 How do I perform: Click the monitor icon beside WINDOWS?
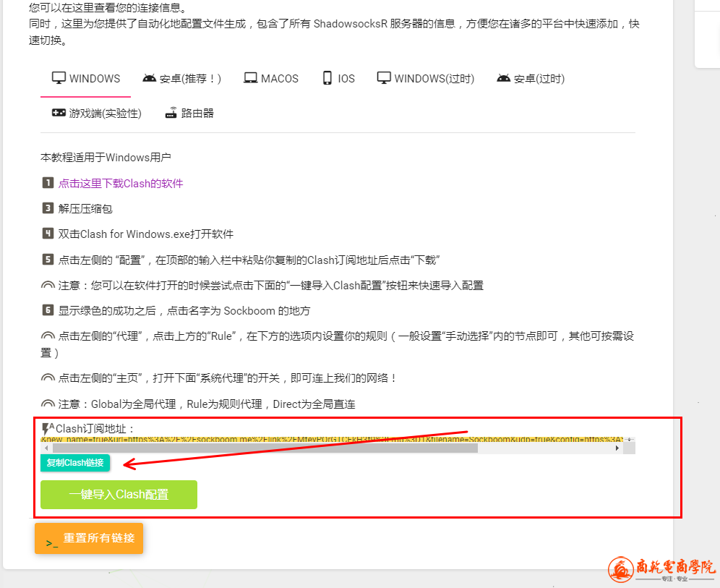(59, 78)
